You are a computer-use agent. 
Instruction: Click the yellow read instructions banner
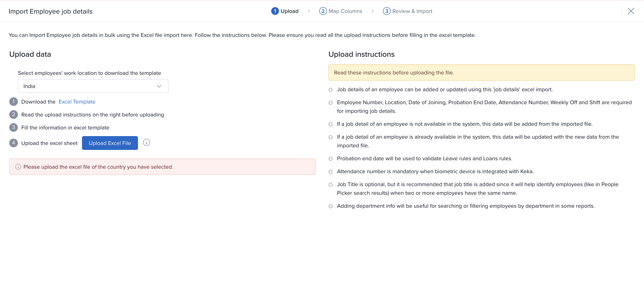pos(481,73)
